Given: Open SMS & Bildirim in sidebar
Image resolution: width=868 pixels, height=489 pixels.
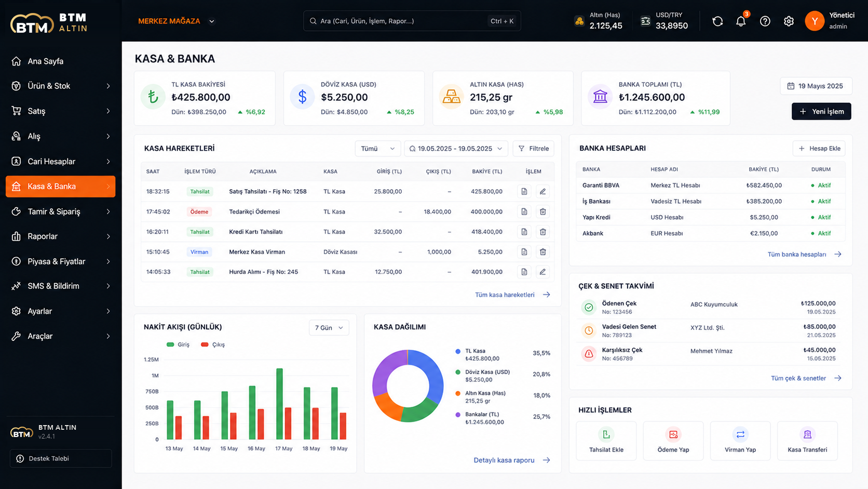Looking at the screenshot, I should coord(61,286).
